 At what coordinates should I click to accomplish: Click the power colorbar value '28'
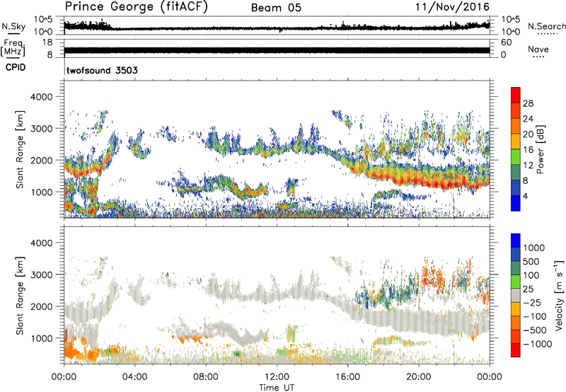point(528,103)
